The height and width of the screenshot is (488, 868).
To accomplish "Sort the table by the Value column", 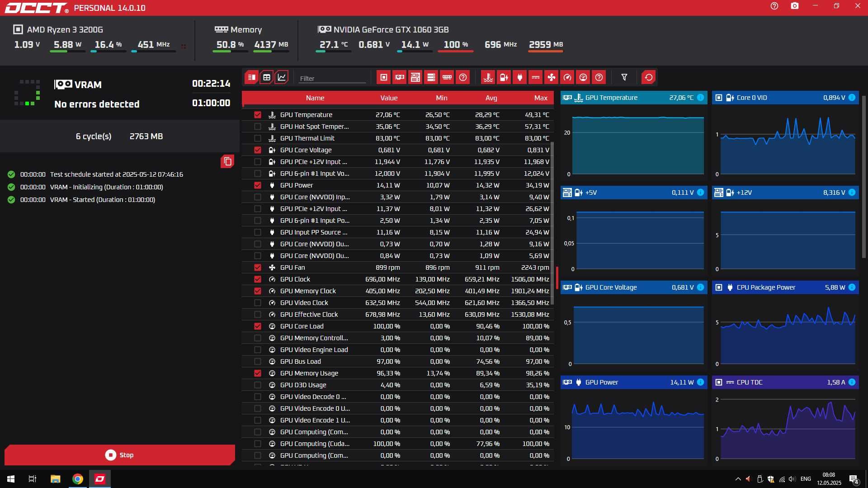I will click(389, 98).
